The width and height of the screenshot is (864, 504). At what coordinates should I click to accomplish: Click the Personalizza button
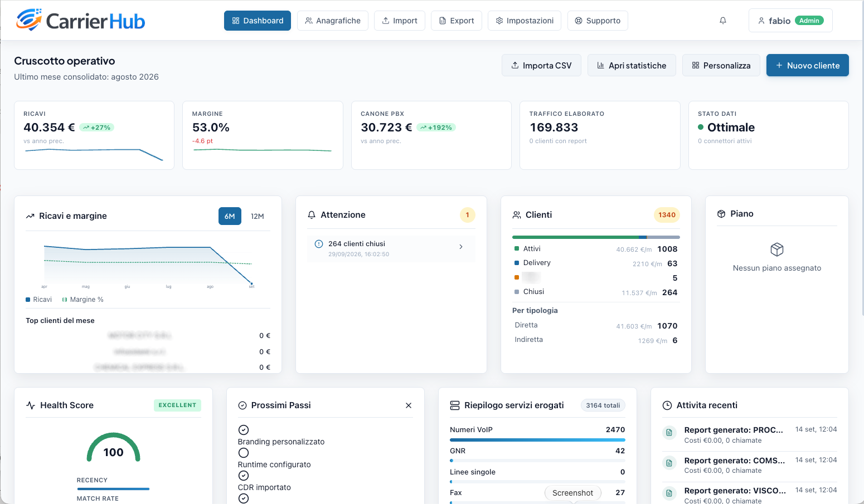pos(721,65)
